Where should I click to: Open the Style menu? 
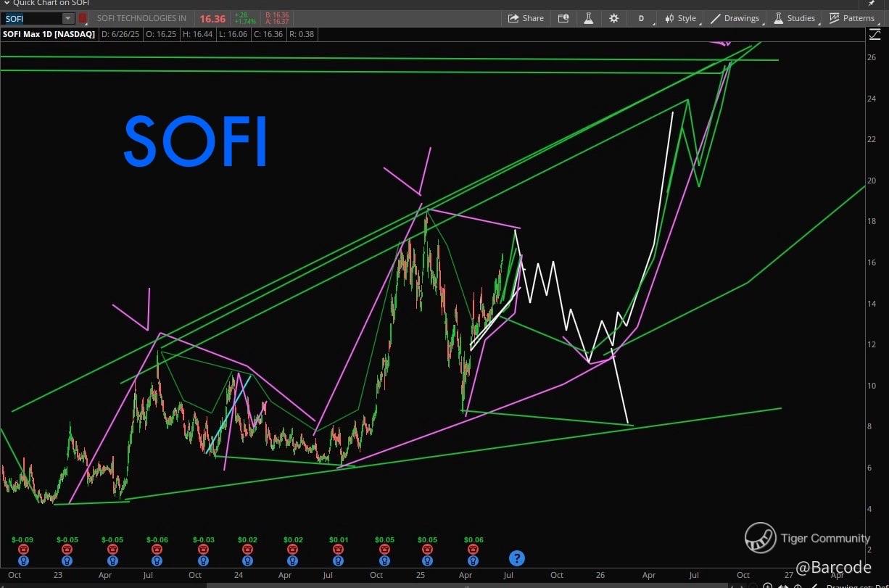tap(679, 18)
